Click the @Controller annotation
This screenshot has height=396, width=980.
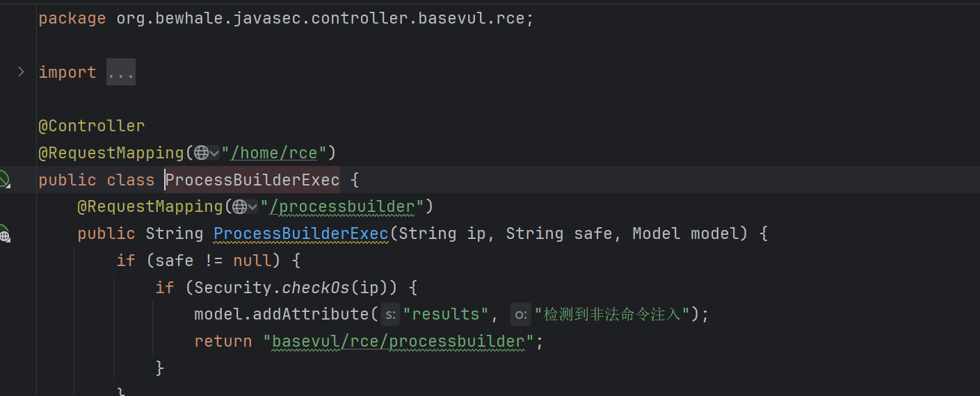click(x=92, y=126)
